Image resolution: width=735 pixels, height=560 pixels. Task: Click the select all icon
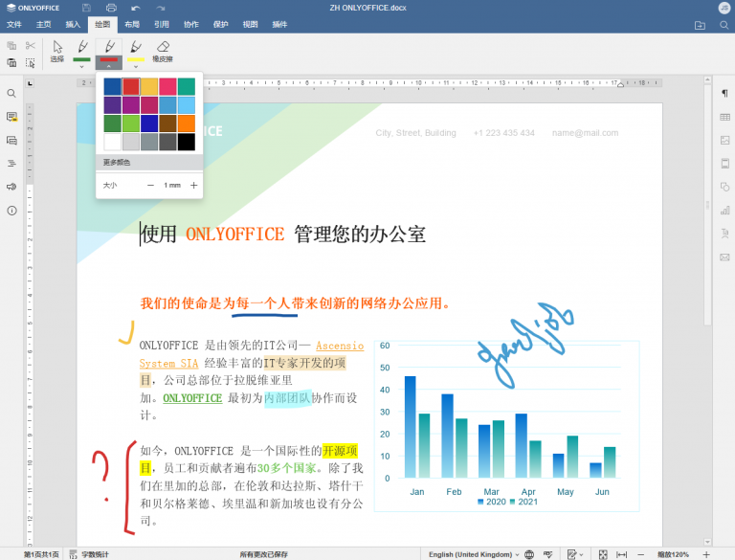point(31,62)
